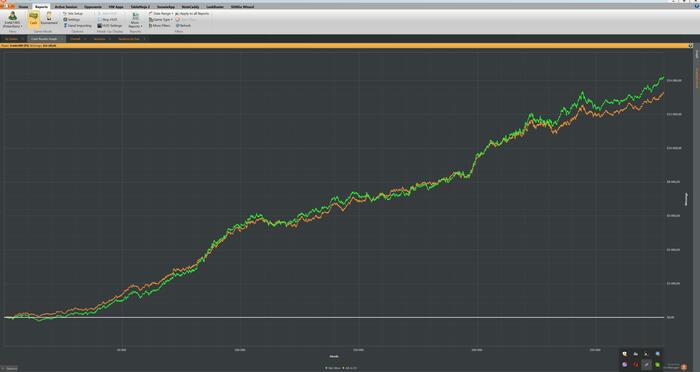Select the Cash Results Graph report tab
The width and height of the screenshot is (700, 372).
coord(44,39)
